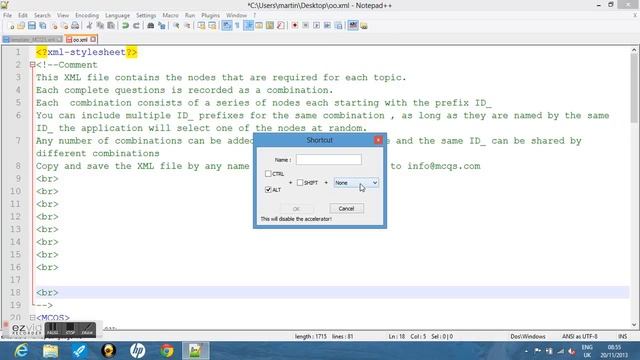Switch to the oo.xml document tab

(x=80, y=40)
